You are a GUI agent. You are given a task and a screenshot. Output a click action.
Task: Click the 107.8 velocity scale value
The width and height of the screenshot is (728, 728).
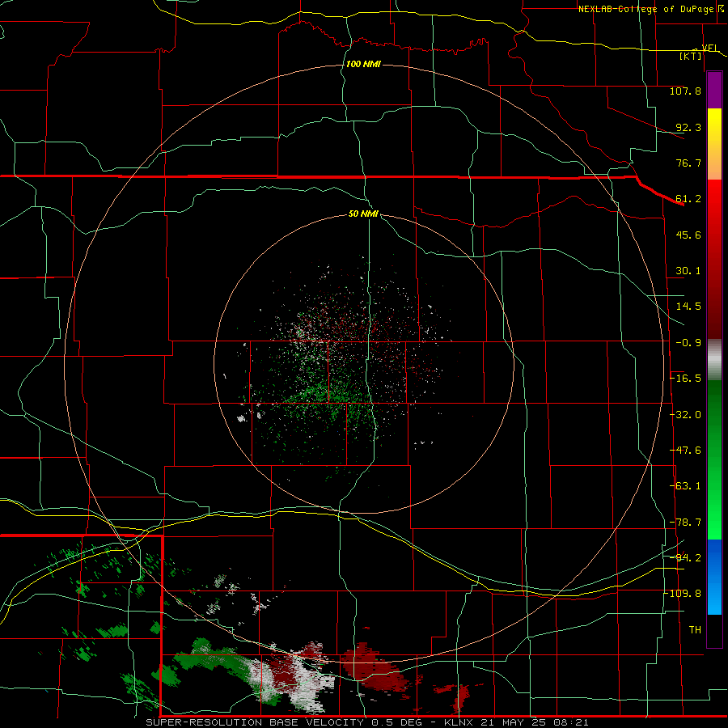(685, 91)
